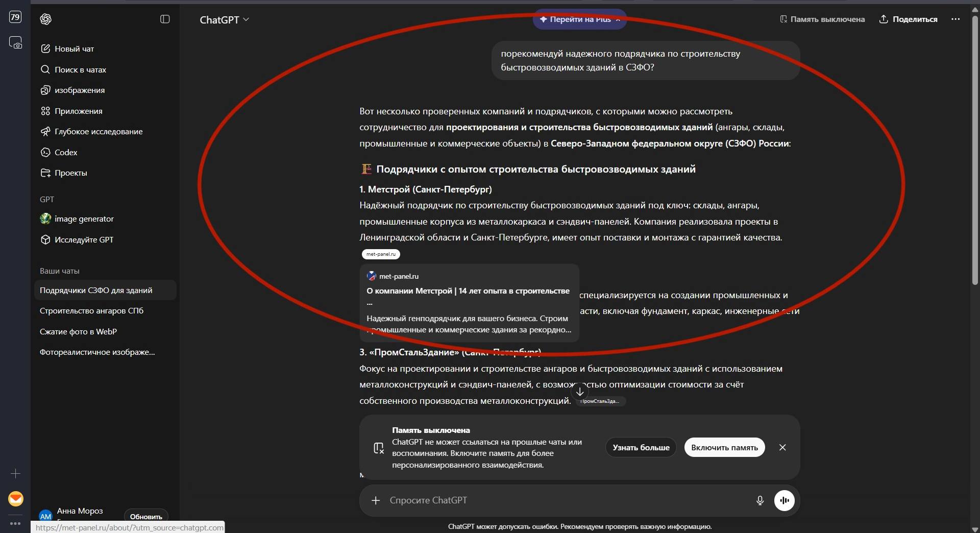Open Приложения in the sidebar
Viewport: 980px width, 533px height.
click(105, 111)
